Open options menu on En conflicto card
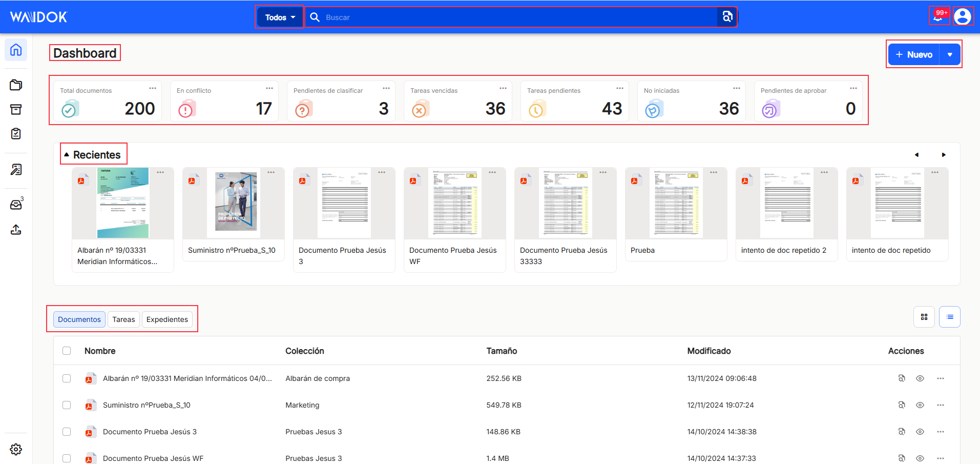980x464 pixels. [x=269, y=88]
